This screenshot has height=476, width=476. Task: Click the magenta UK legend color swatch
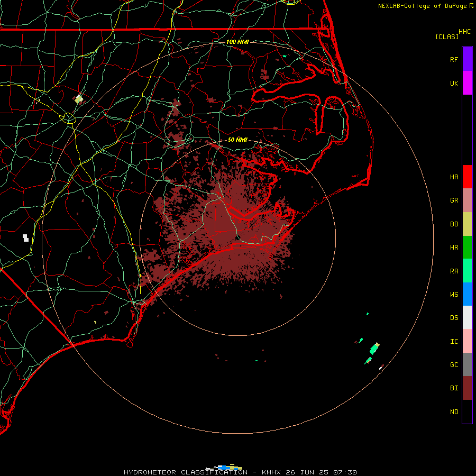[467, 83]
